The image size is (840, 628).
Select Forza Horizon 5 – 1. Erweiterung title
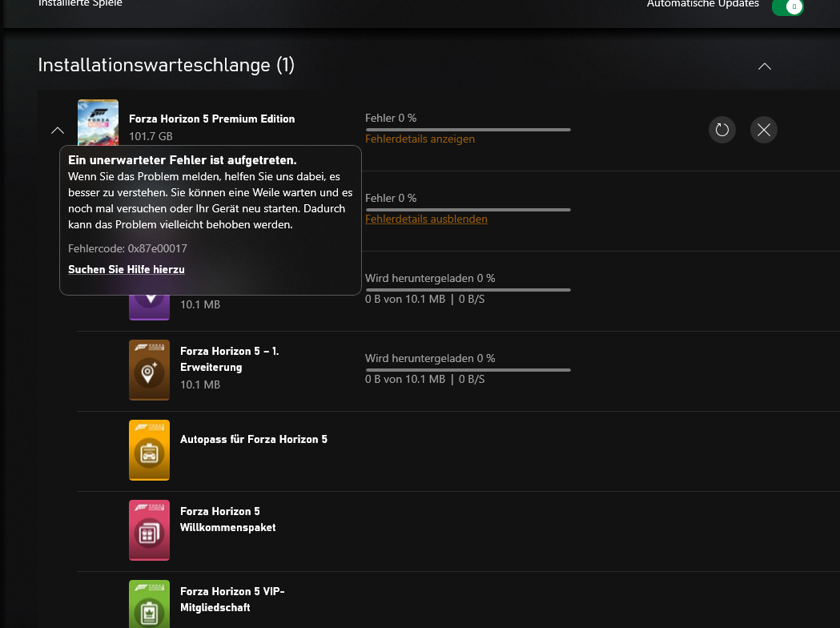[x=229, y=359]
